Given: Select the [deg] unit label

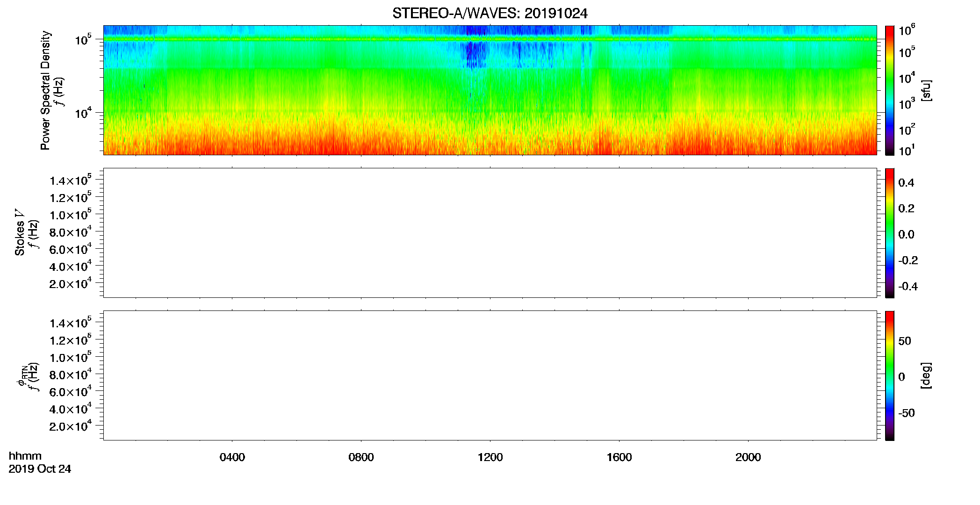Looking at the screenshot, I should click(x=926, y=375).
